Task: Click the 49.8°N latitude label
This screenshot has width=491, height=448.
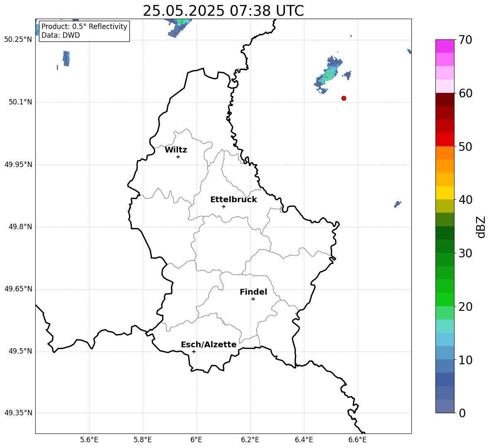Action: pos(20,227)
